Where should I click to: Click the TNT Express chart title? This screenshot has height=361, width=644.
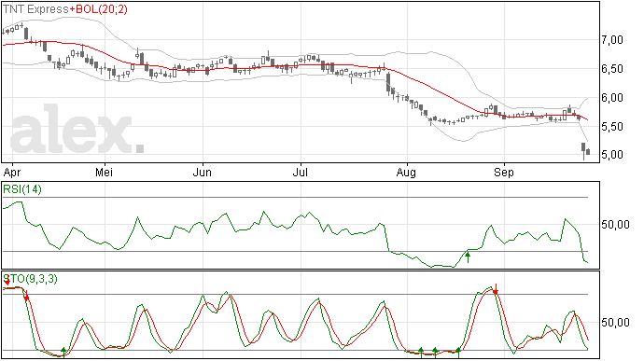[35, 9]
